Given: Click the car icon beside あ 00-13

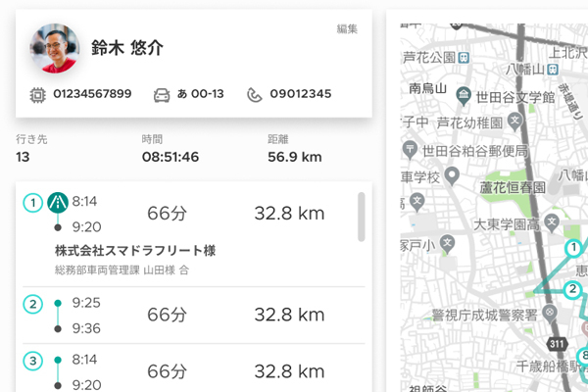Looking at the screenshot, I should [x=162, y=95].
